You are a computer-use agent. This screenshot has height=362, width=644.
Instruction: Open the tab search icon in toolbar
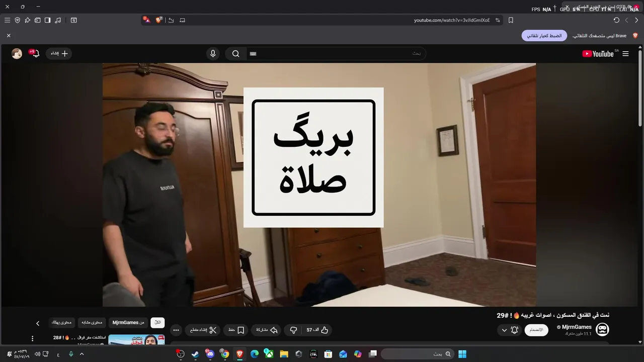point(74,20)
